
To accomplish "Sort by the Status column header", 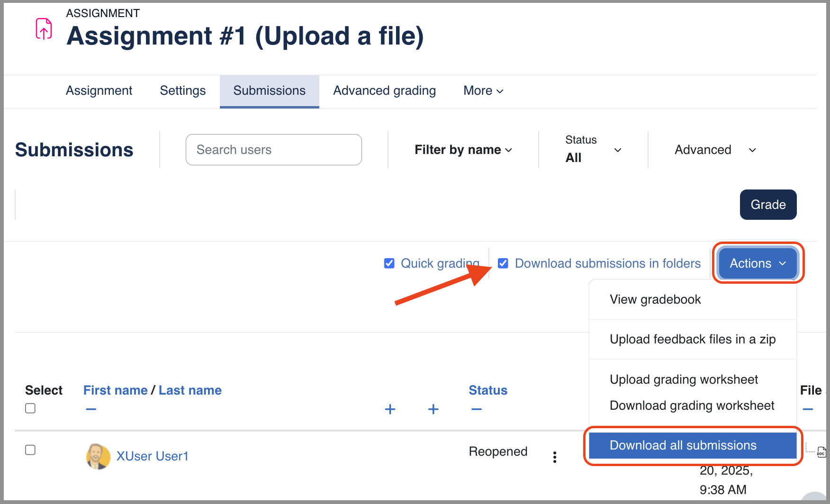I will coord(488,390).
